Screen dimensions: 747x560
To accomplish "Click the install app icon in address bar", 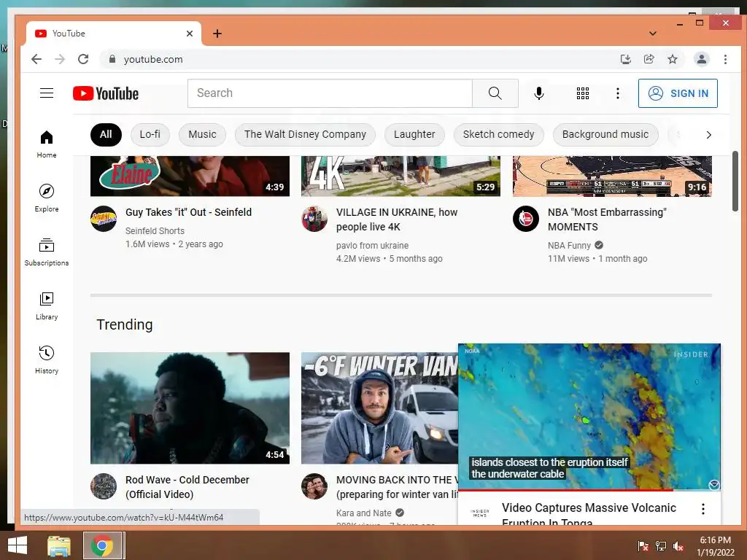I will click(x=625, y=59).
